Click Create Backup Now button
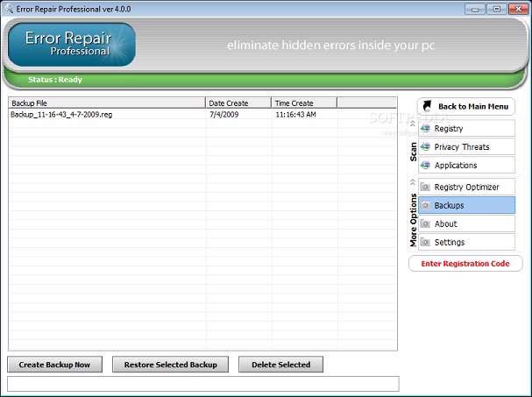Viewport: 532px width, 397px height. point(54,365)
